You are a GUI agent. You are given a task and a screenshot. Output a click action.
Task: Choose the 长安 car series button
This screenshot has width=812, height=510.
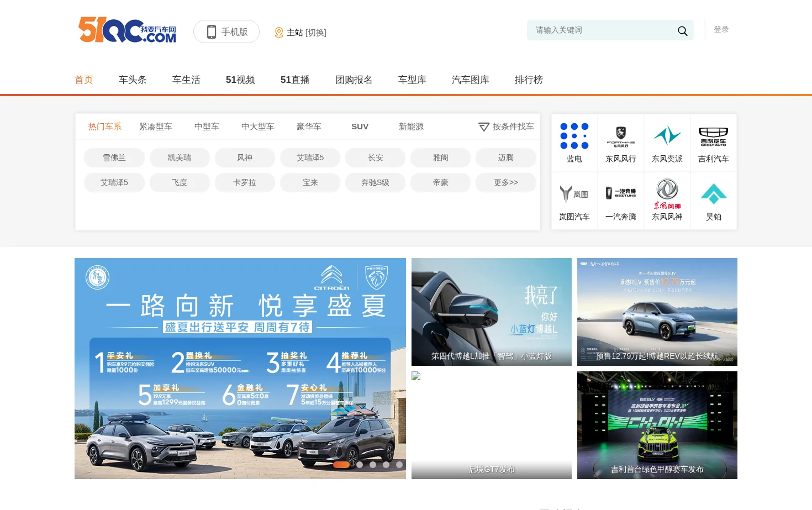click(x=376, y=157)
